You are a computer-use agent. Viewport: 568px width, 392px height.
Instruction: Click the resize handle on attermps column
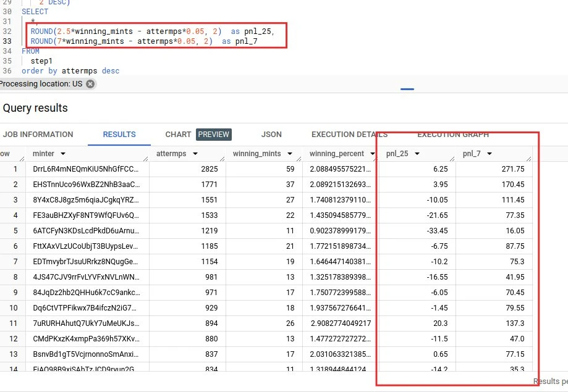click(222, 157)
